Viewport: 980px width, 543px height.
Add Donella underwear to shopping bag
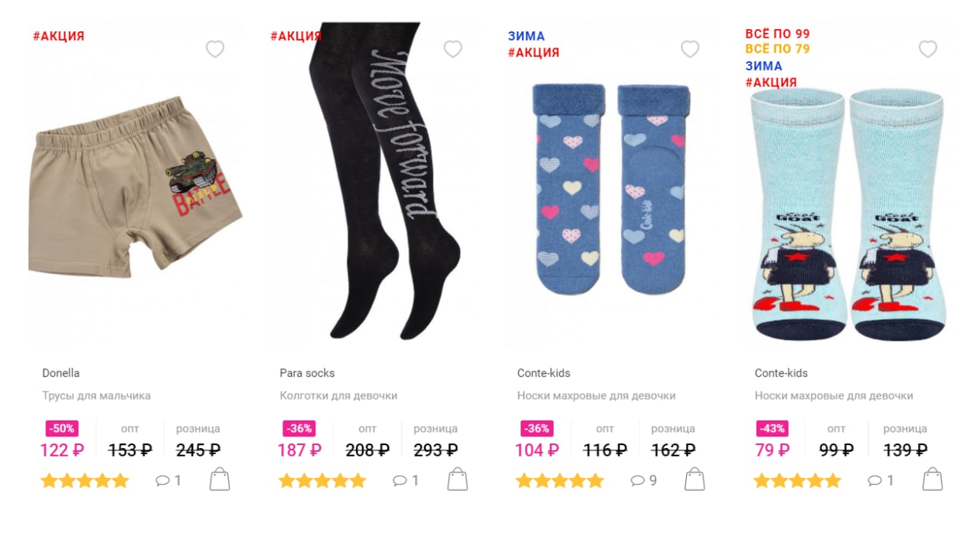click(220, 479)
